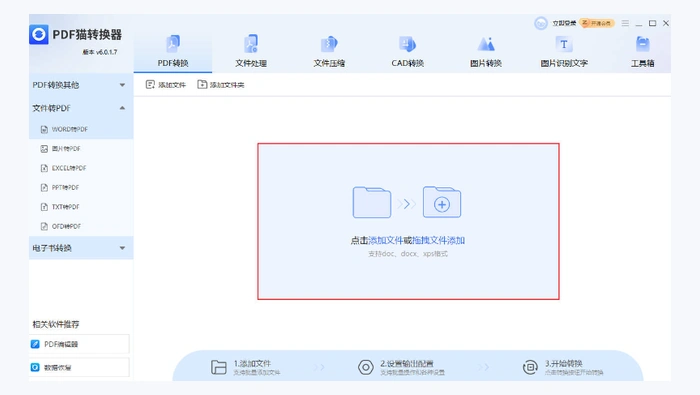700x395 pixels.
Task: Switch to the CAD转换 tab
Action: click(x=407, y=51)
